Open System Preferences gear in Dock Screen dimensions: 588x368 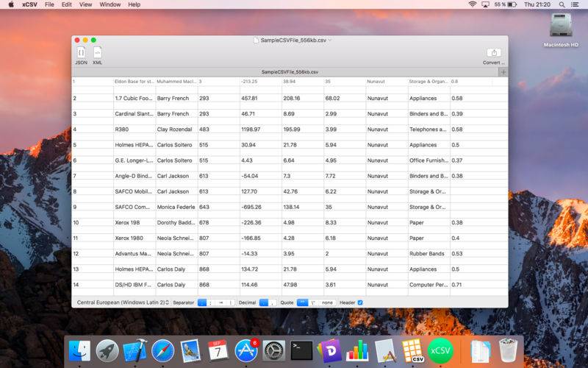tap(273, 351)
